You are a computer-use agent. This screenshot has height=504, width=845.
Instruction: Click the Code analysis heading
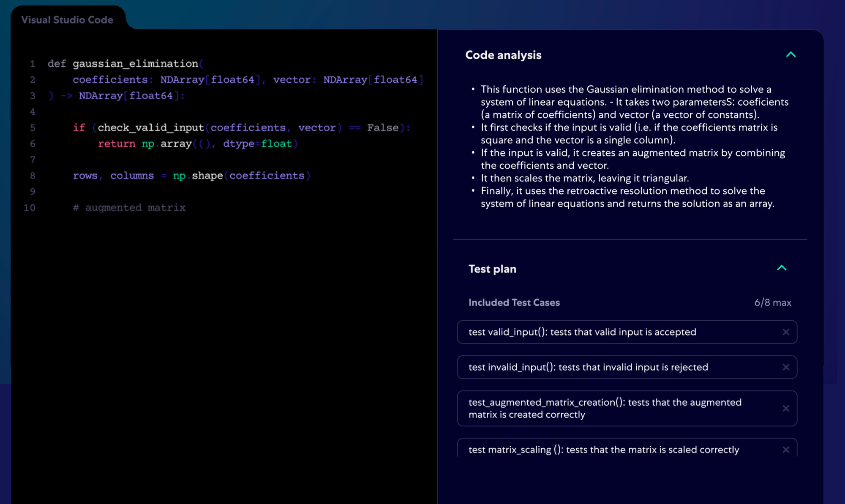pyautogui.click(x=503, y=55)
